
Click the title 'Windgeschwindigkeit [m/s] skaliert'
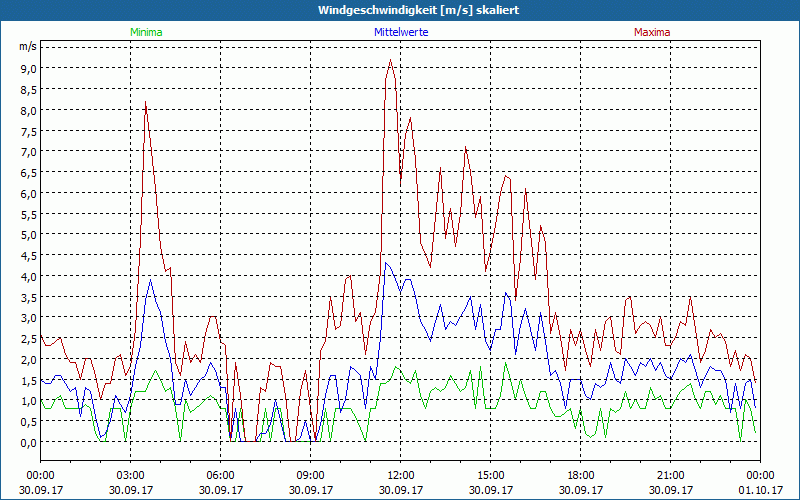click(x=418, y=10)
